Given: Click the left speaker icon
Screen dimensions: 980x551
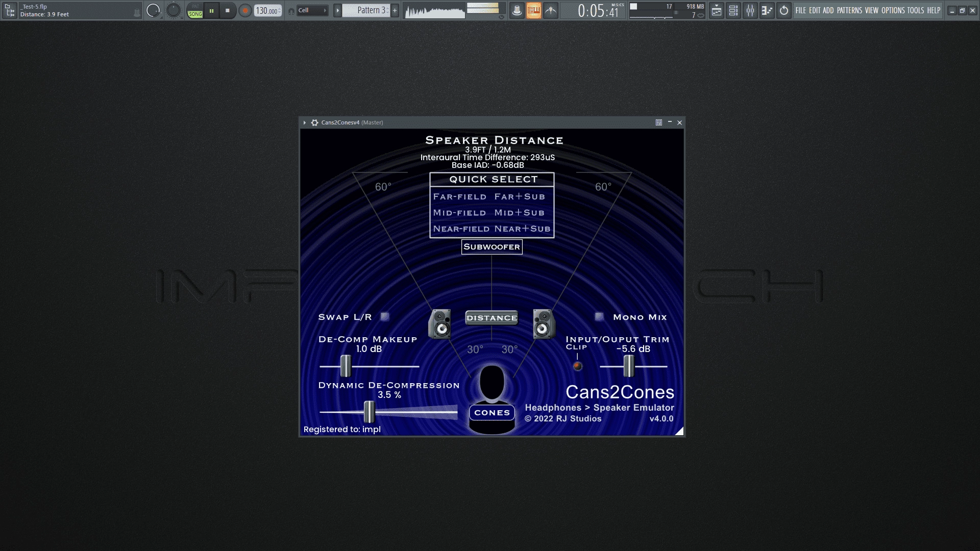Looking at the screenshot, I should pyautogui.click(x=440, y=324).
